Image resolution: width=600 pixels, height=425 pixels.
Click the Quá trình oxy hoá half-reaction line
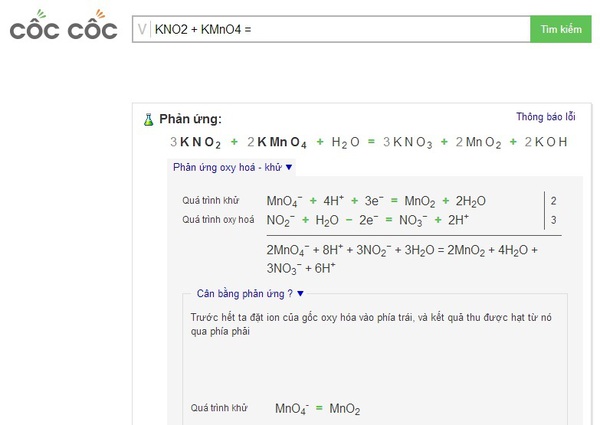click(x=368, y=220)
